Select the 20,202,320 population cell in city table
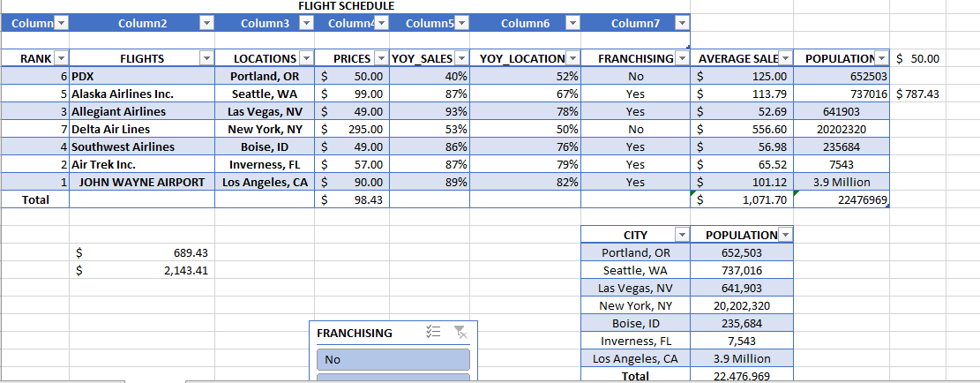Screen dimensions: 980x383 (x=742, y=306)
